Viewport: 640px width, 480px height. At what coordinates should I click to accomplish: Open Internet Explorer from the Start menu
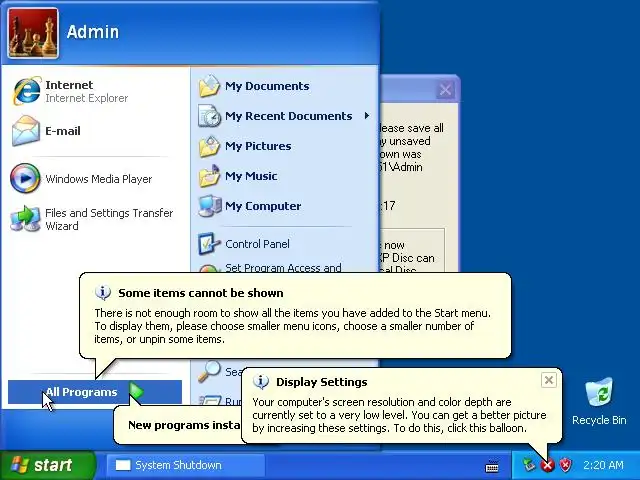pos(94,91)
